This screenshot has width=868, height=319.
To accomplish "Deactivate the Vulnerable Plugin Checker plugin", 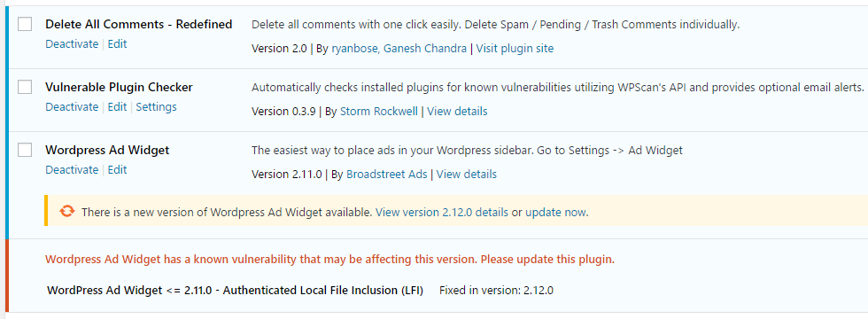I will pos(72,107).
